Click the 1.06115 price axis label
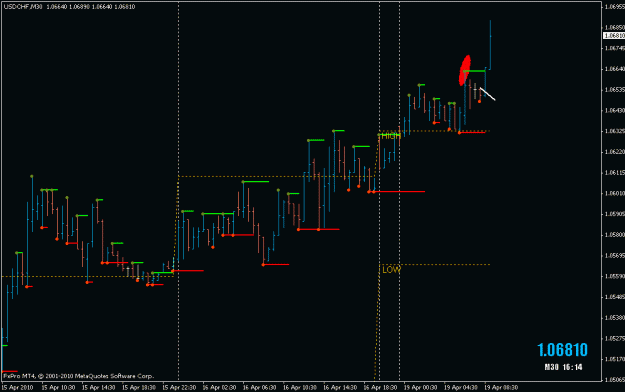 615,173
